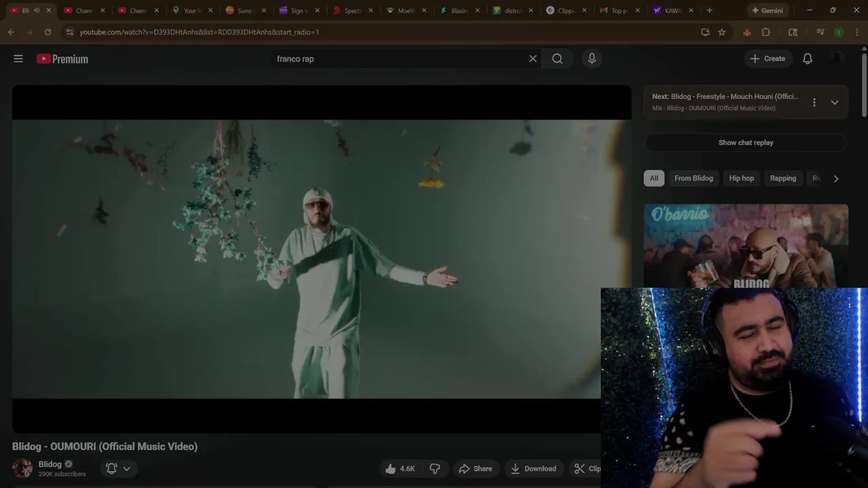Open Chrome three-dot menu

point(856,32)
